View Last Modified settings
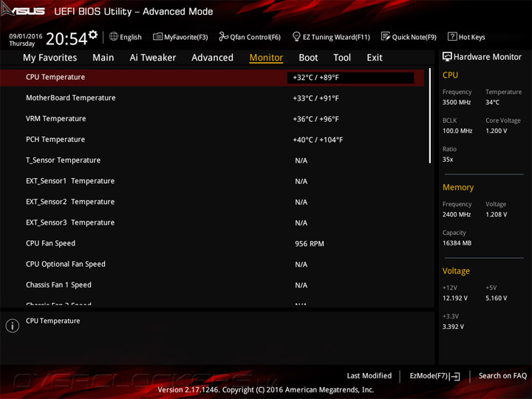532x399 pixels. click(369, 375)
